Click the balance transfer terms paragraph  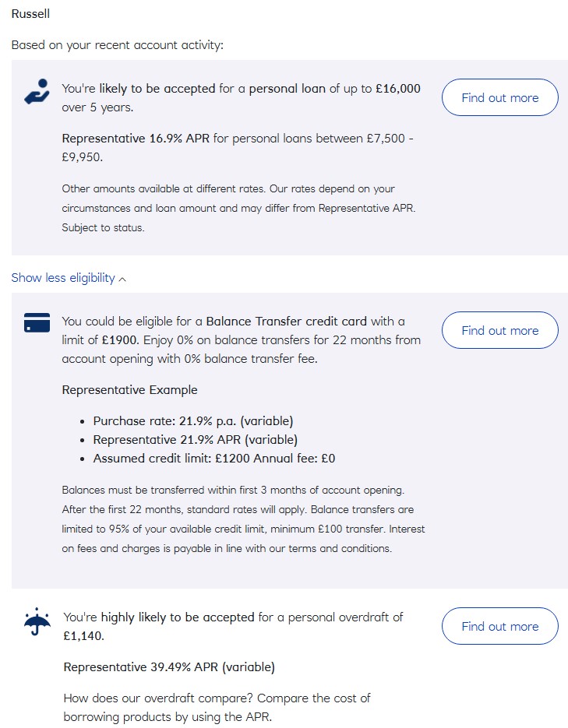[x=243, y=519]
